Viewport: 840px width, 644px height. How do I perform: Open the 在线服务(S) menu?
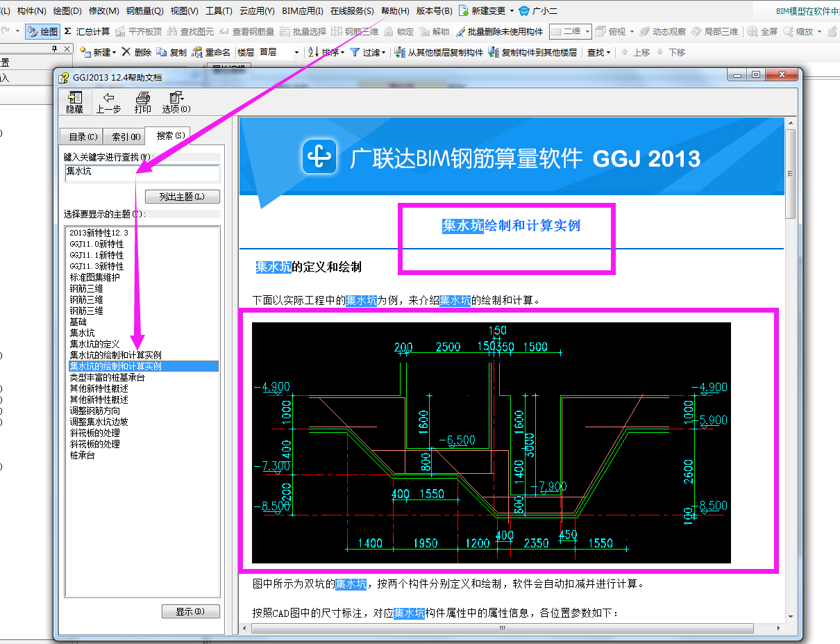click(x=352, y=11)
